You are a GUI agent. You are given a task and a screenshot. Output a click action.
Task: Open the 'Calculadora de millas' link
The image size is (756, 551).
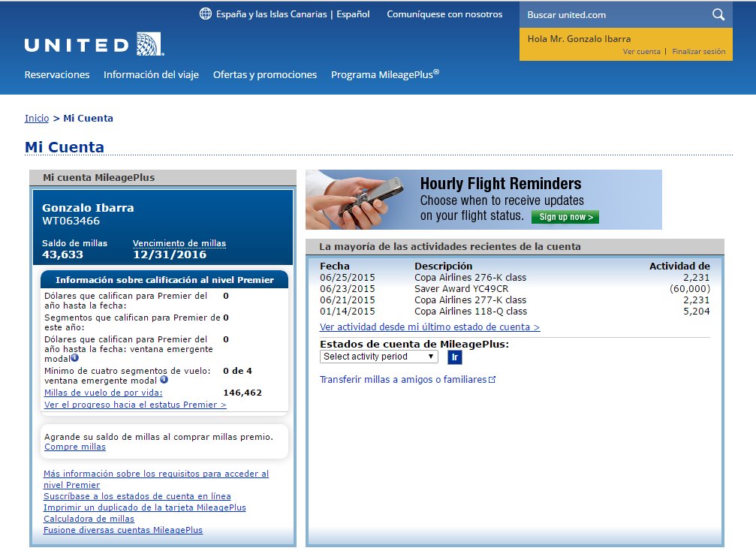tap(89, 519)
